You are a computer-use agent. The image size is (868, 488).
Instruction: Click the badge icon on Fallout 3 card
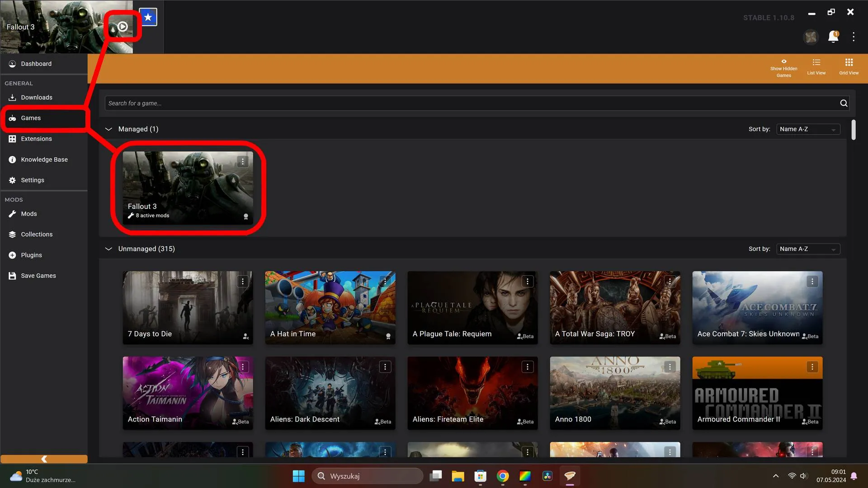(x=246, y=216)
